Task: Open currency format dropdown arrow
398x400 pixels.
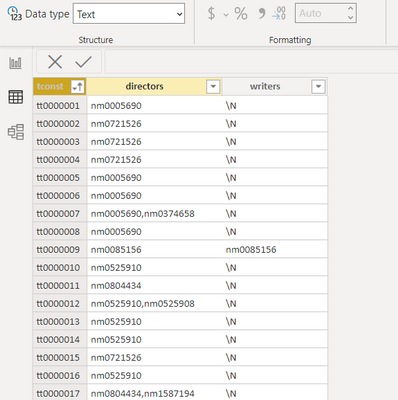Action: coord(226,15)
